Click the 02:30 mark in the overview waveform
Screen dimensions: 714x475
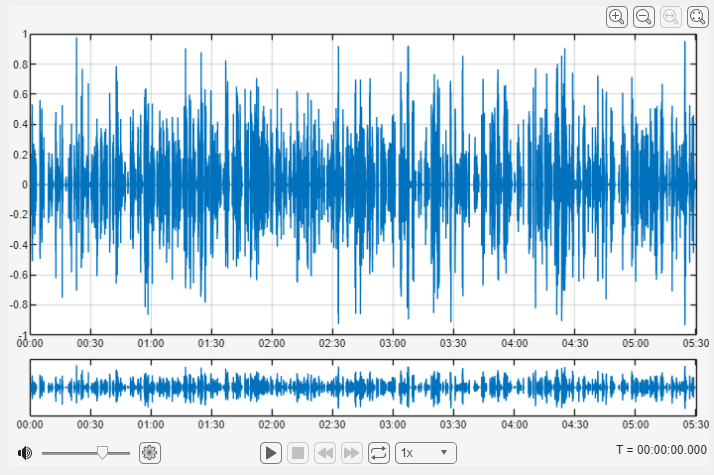coord(332,388)
